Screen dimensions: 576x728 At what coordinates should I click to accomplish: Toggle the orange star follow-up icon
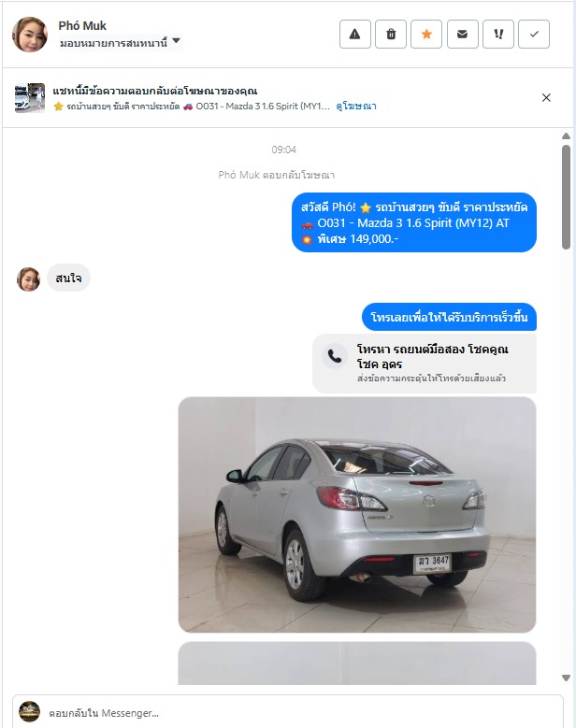(426, 34)
